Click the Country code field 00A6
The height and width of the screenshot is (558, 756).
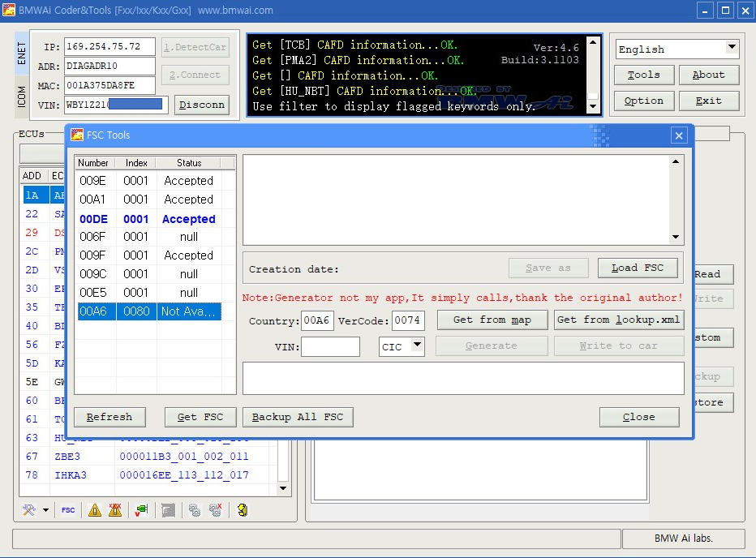[317, 320]
